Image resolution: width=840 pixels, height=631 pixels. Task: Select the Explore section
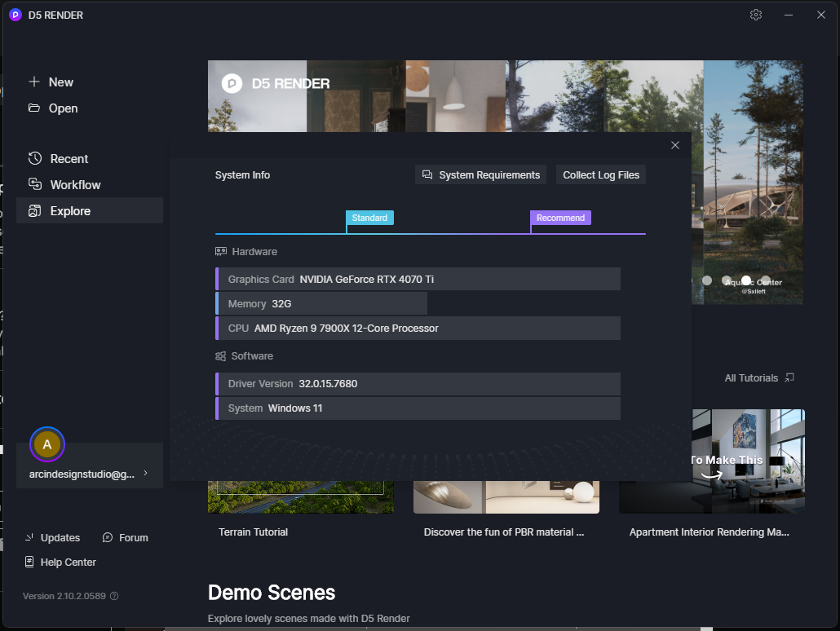(x=90, y=210)
